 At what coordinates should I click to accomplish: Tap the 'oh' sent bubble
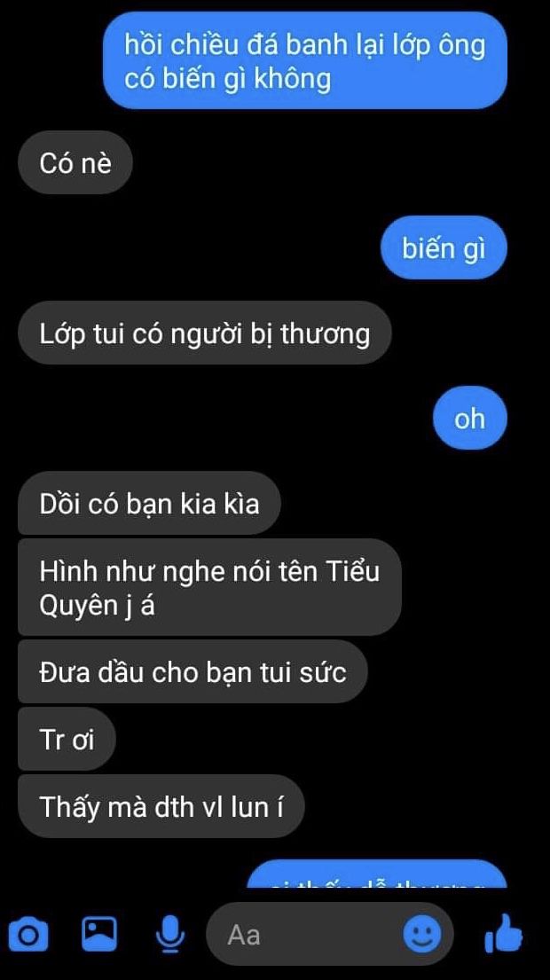tap(469, 418)
